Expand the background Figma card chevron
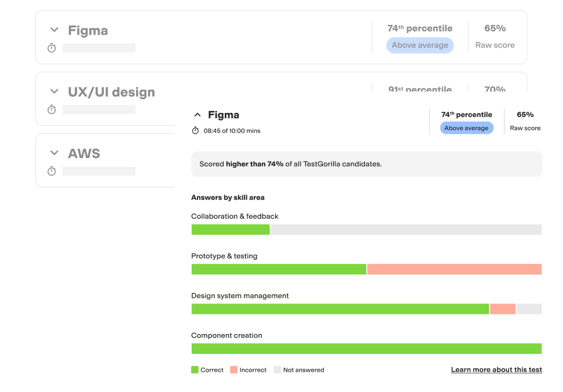 54,30
